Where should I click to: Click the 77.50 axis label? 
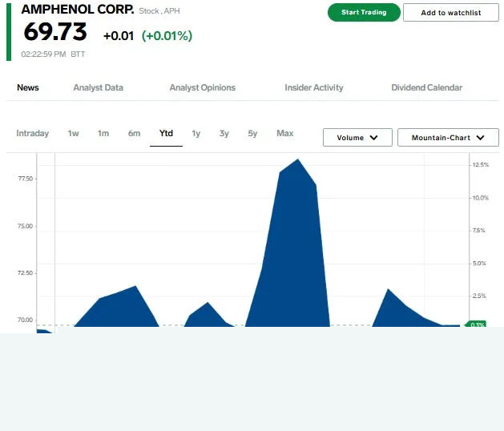(25, 179)
